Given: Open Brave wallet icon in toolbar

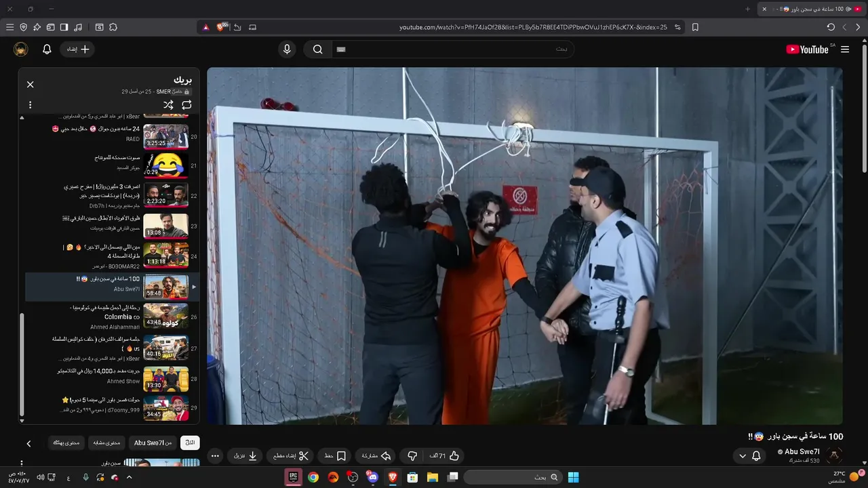Looking at the screenshot, I should click(50, 27).
